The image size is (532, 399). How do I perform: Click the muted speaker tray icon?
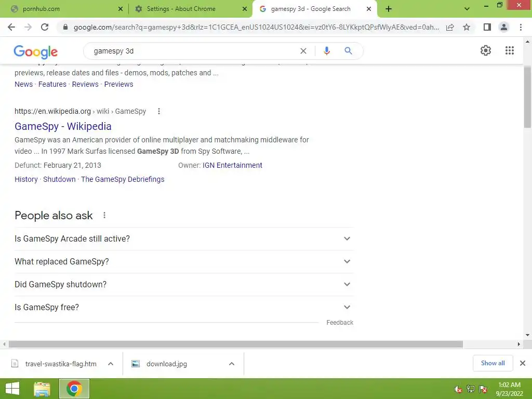[x=458, y=389]
